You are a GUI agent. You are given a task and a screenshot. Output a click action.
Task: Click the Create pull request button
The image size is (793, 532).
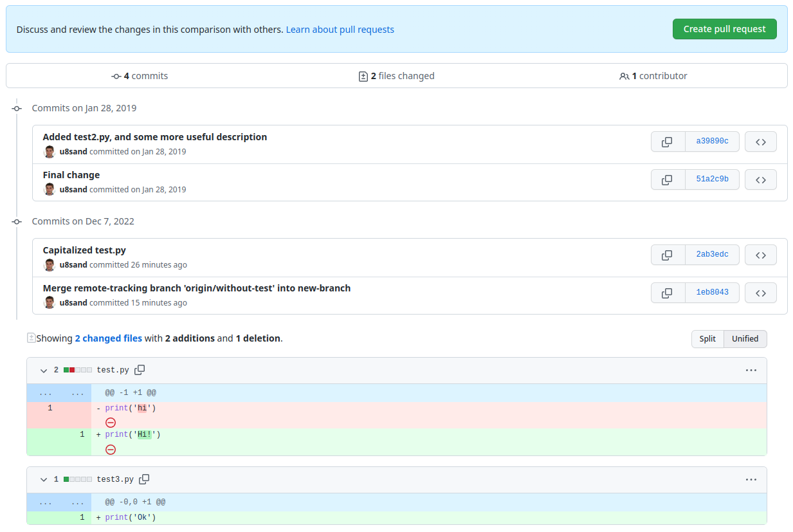(x=724, y=29)
